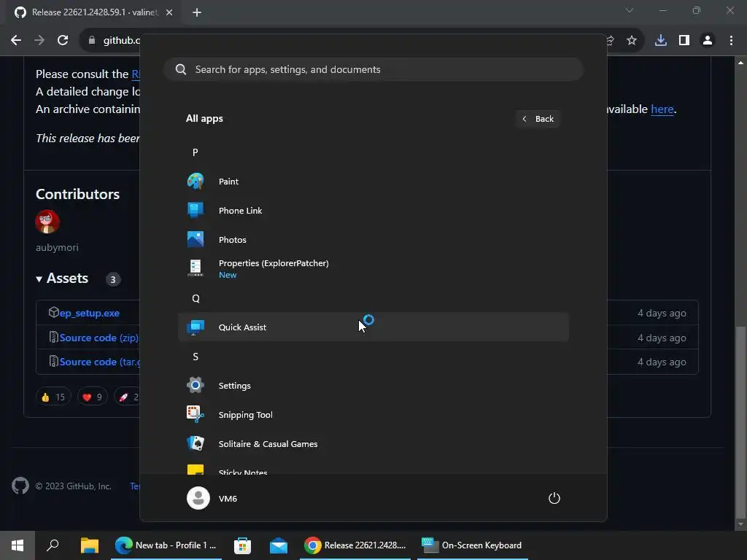This screenshot has width=747, height=560.
Task: Go back in Chrome browser
Action: (16, 41)
